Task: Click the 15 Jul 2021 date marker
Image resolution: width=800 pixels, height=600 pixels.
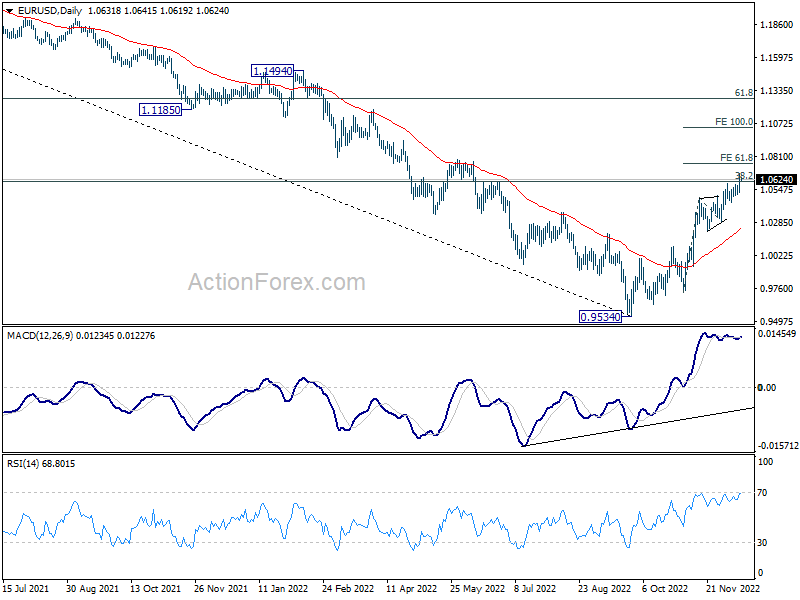Action: click(26, 588)
